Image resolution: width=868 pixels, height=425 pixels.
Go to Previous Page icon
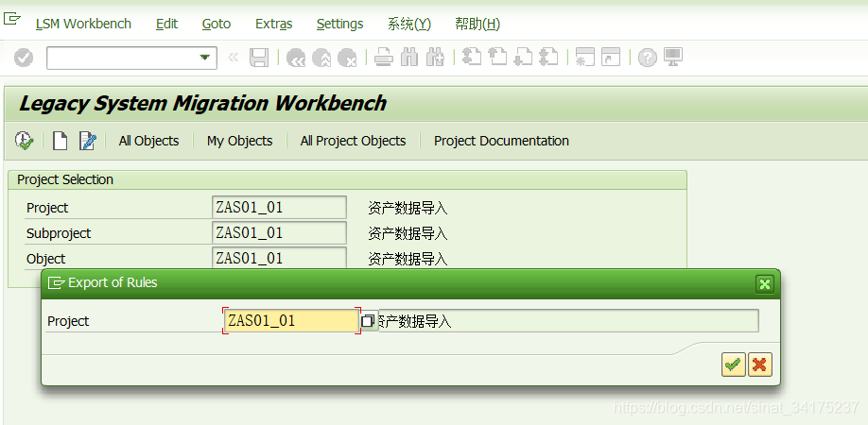tap(497, 58)
